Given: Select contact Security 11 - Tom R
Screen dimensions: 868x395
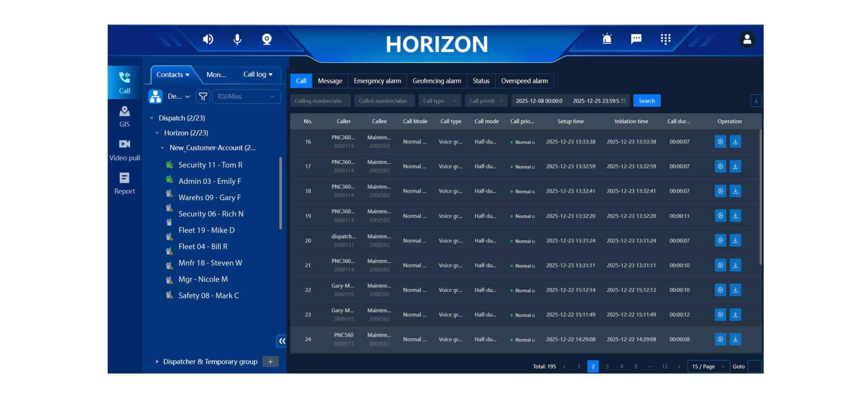Looking at the screenshot, I should [210, 165].
